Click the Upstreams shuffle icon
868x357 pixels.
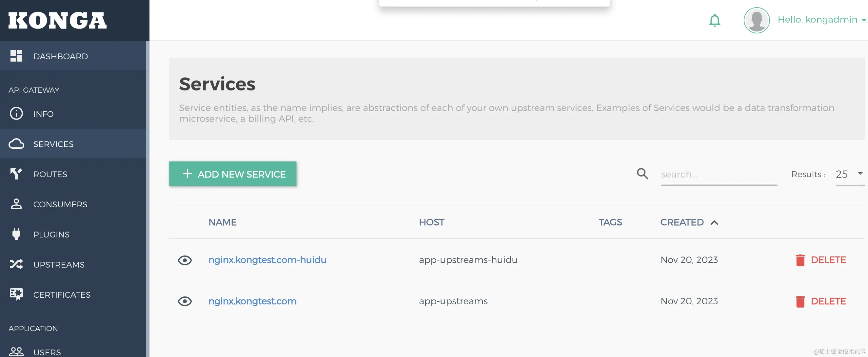click(x=16, y=264)
